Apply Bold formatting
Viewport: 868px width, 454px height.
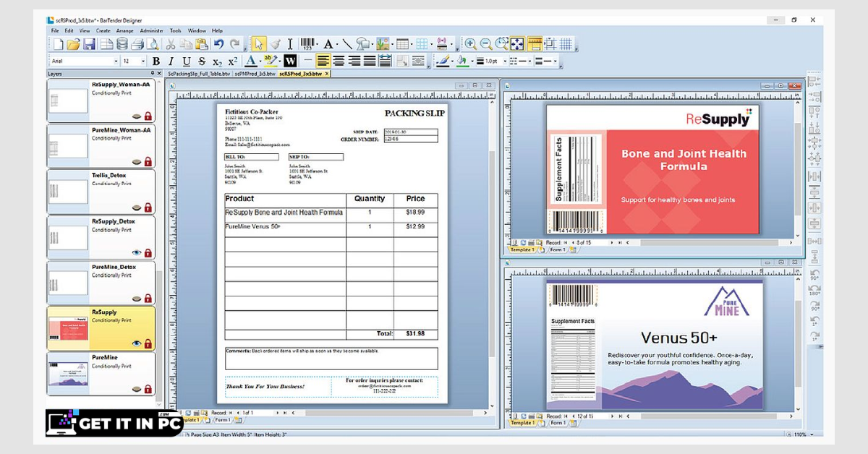(x=156, y=61)
